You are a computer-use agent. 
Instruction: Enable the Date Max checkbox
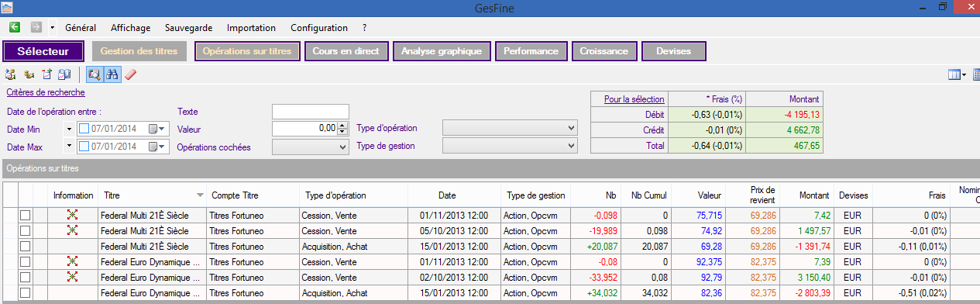click(x=84, y=146)
